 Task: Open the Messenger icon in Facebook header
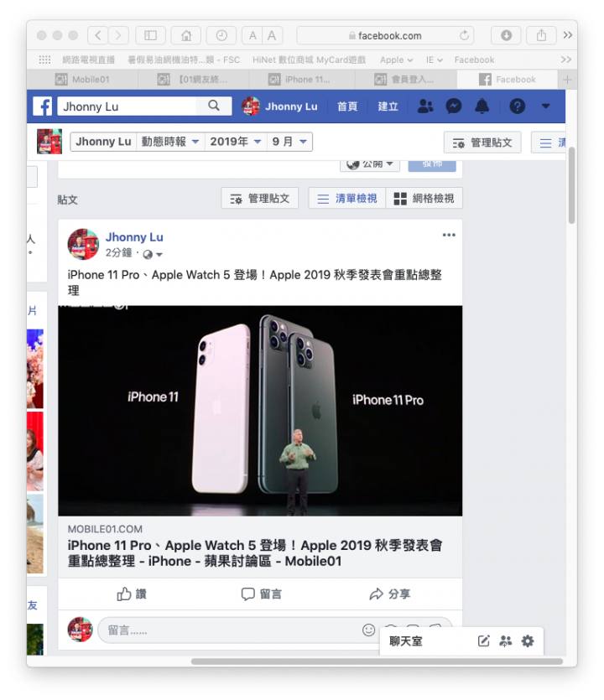click(454, 106)
